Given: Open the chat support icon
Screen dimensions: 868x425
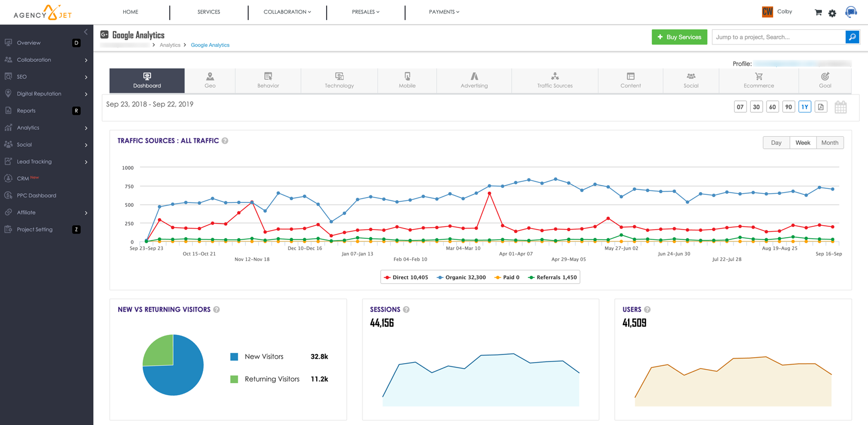Looking at the screenshot, I should 851,12.
